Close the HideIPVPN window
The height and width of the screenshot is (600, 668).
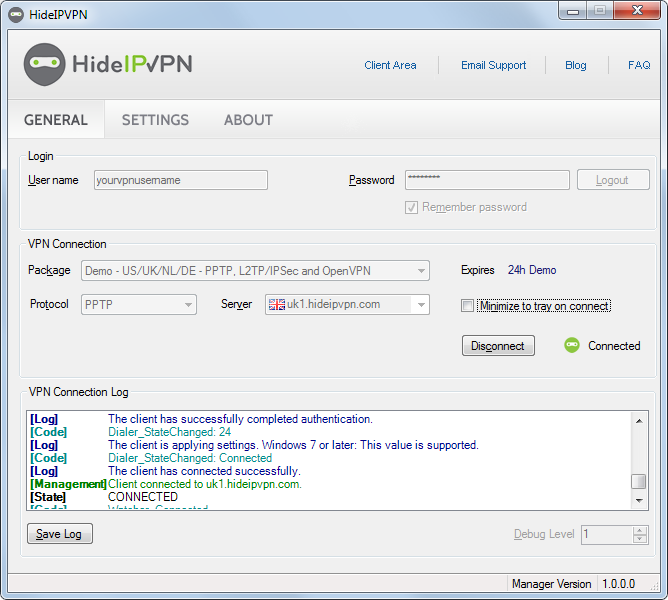pos(637,10)
